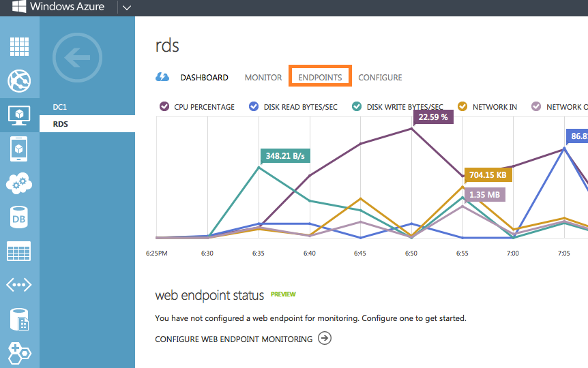This screenshot has width=588, height=368.
Task: Open Cloud Services gear-cloud icon
Action: click(19, 183)
